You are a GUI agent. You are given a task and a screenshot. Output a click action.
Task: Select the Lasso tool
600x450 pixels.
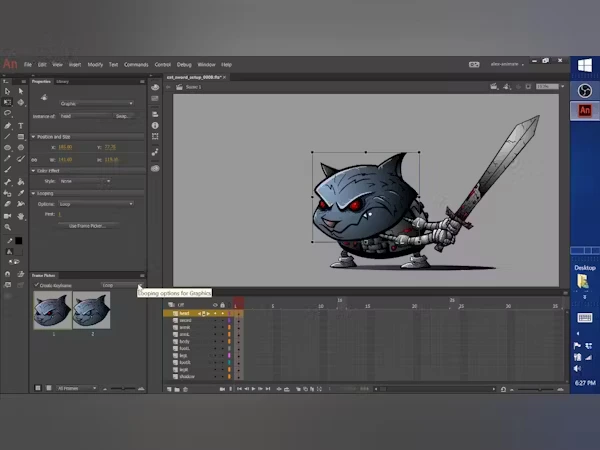(7, 113)
